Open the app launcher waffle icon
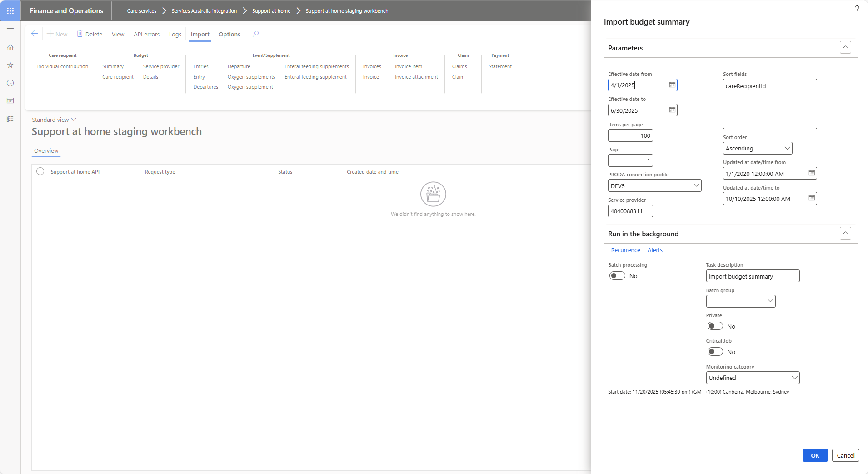The width and height of the screenshot is (868, 474). pos(10,10)
